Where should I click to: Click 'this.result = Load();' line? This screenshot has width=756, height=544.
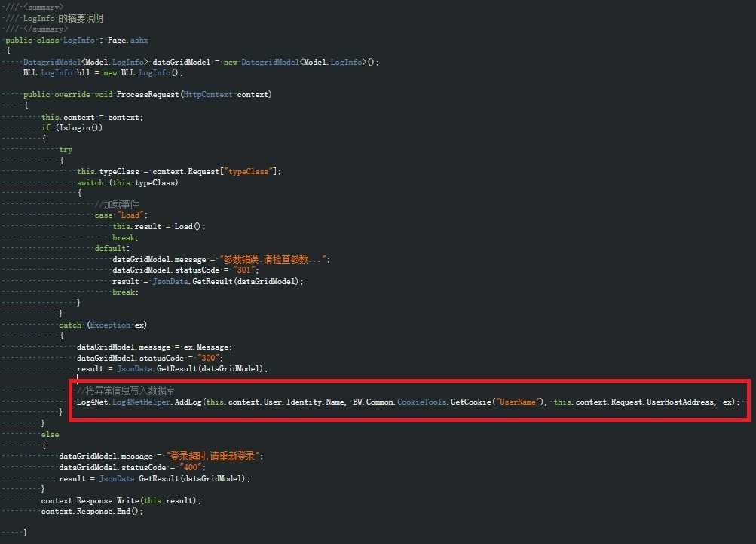click(x=159, y=227)
